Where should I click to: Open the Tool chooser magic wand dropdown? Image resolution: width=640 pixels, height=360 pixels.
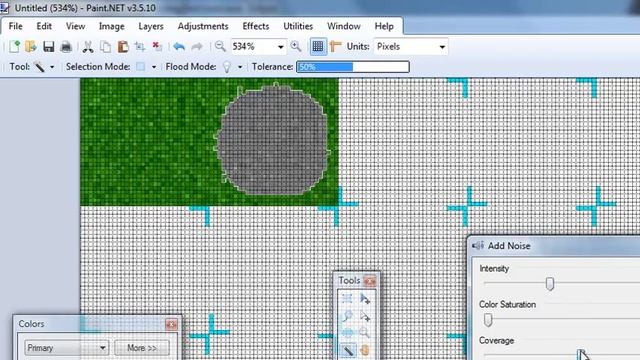point(52,67)
